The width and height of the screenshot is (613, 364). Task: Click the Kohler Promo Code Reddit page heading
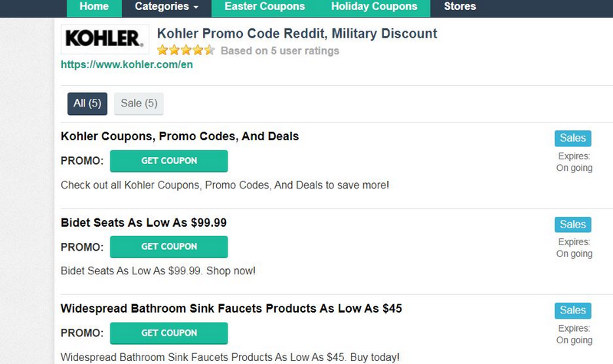(x=297, y=34)
